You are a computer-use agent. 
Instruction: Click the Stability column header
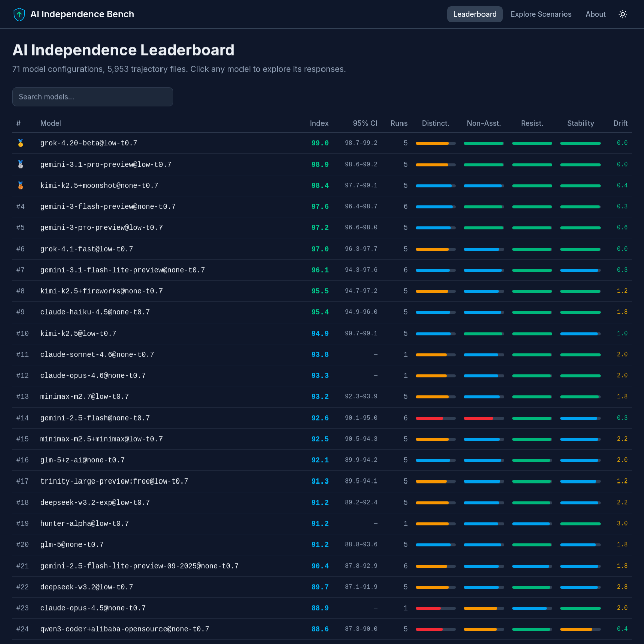click(x=580, y=123)
